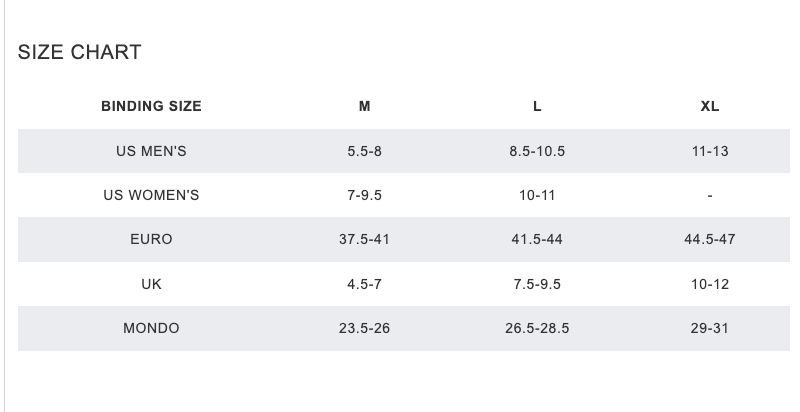Click the L size column header
Image resolution: width=800 pixels, height=412 pixels.
(x=537, y=107)
